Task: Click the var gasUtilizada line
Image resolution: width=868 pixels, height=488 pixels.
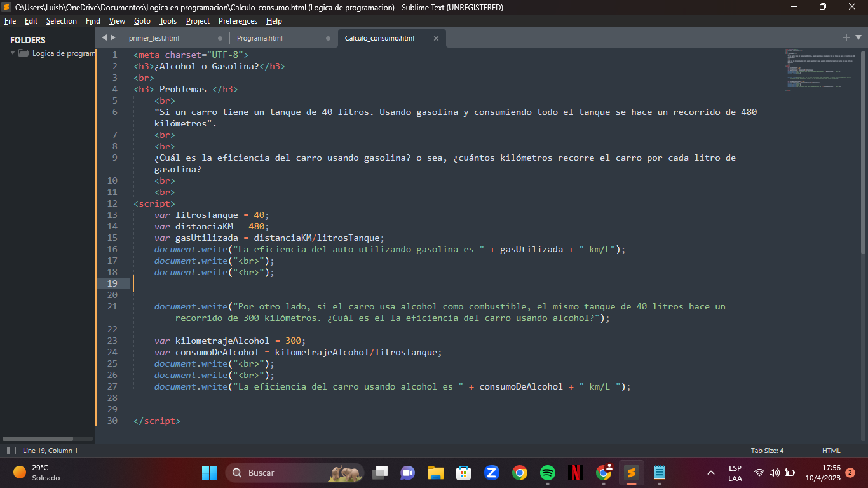Action: (269, 238)
